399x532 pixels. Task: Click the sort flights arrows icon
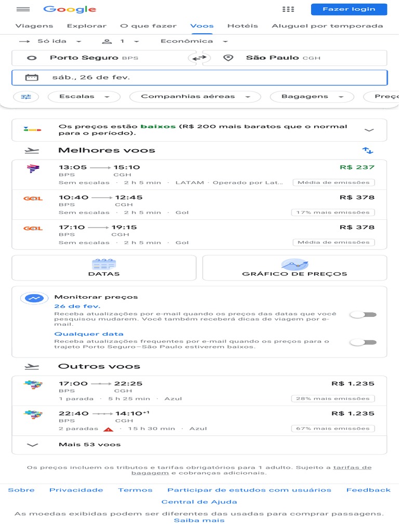pos(367,151)
